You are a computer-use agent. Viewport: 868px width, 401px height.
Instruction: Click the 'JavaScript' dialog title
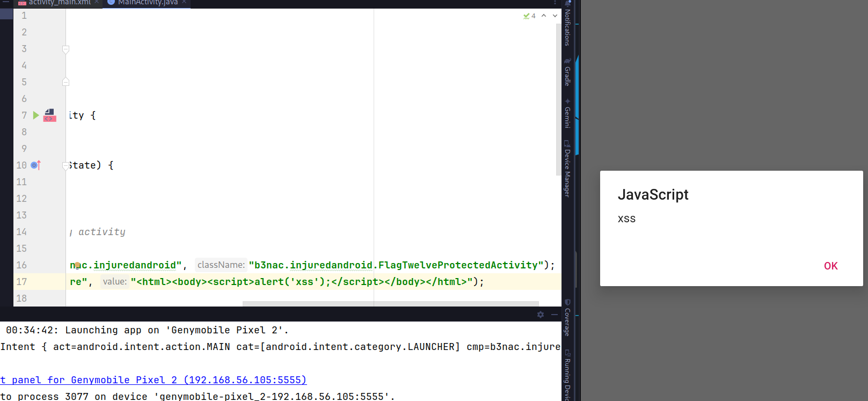point(653,194)
